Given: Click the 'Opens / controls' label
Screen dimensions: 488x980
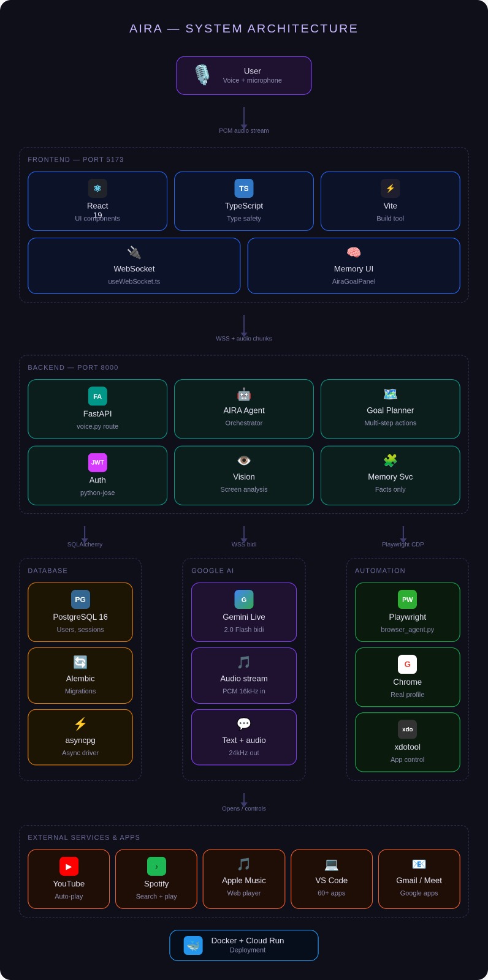Looking at the screenshot, I should coord(244,809).
